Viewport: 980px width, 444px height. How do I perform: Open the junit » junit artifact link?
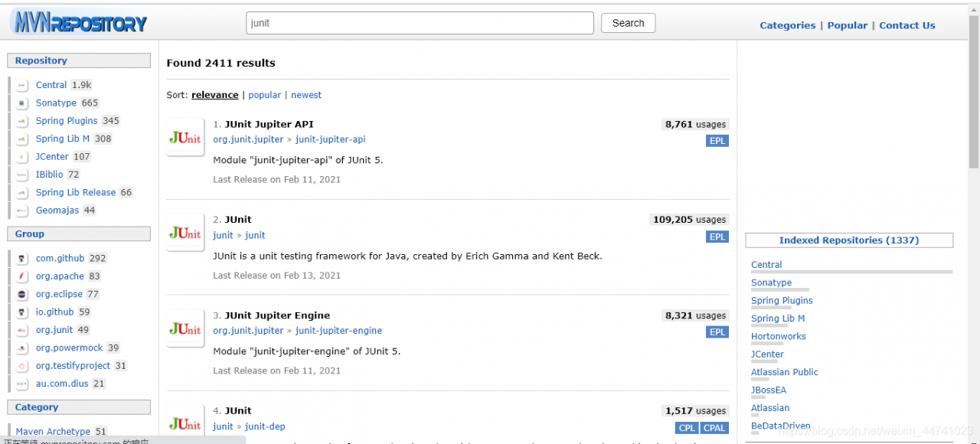tap(255, 235)
